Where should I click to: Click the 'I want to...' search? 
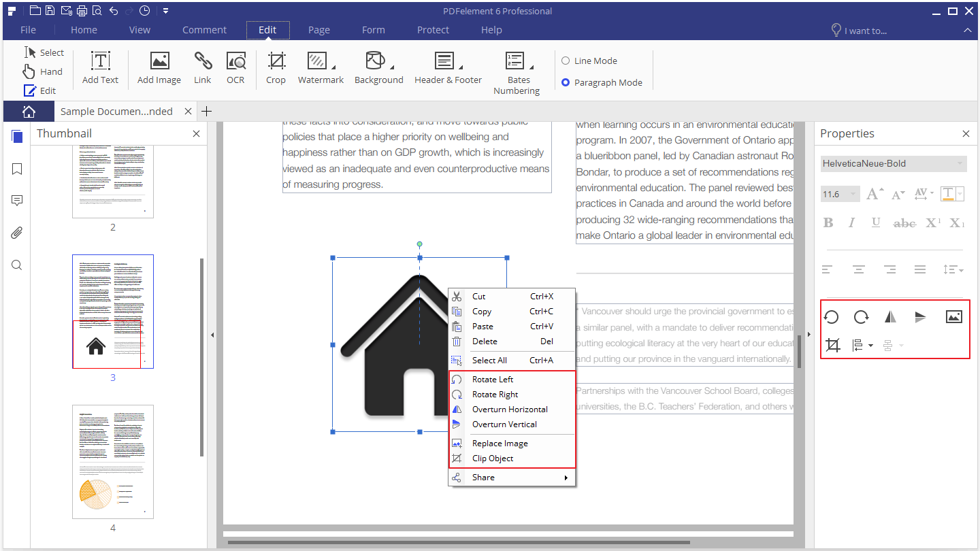859,31
